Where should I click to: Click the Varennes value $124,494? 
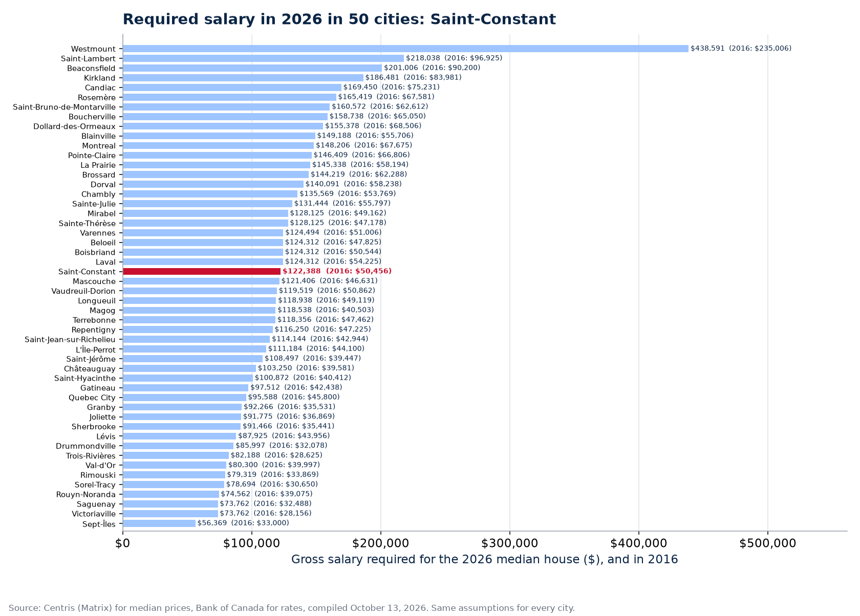coord(333,233)
